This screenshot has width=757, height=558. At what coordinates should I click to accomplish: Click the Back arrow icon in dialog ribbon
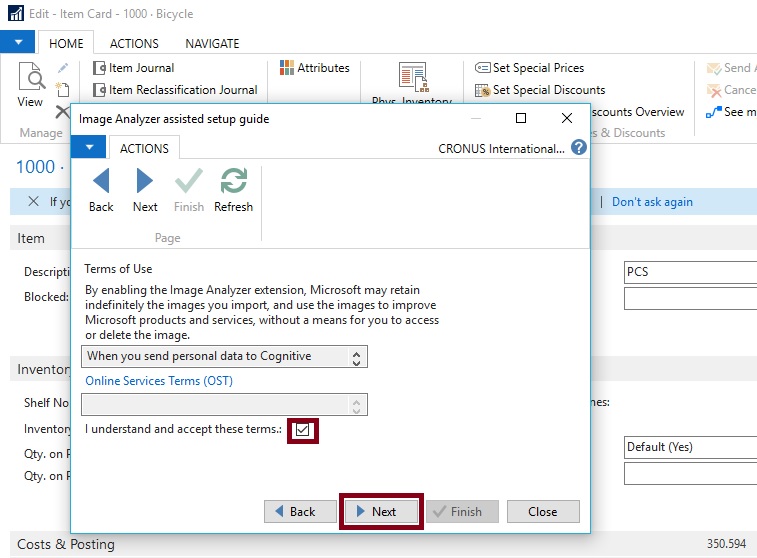[x=101, y=181]
